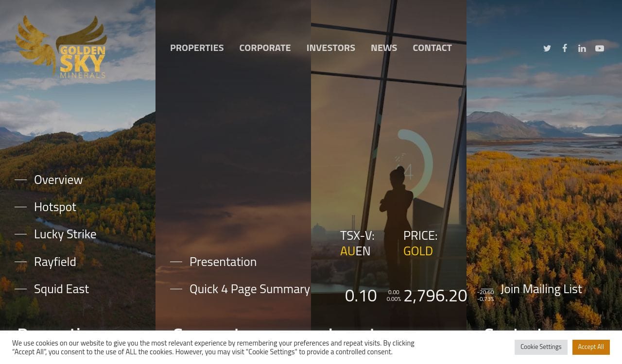
Task: Open the Facebook social icon
Action: [565, 48]
